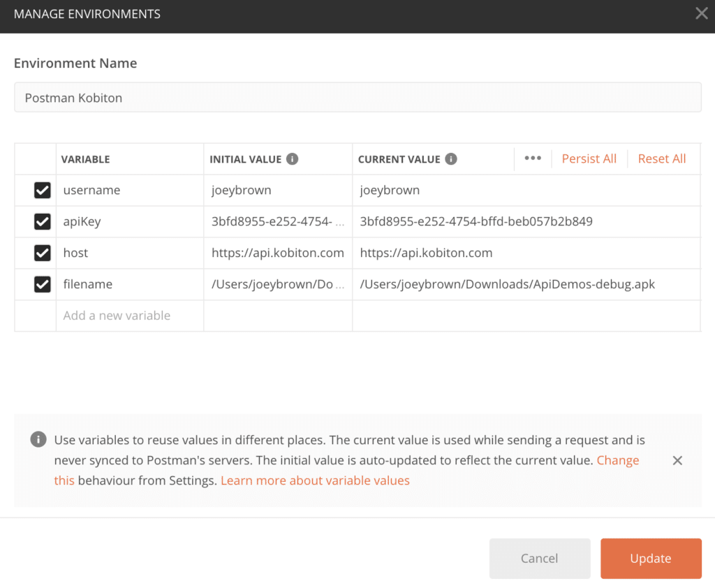Edit apiKey current value ending b2b849
The height and width of the screenshot is (588, 715).
coord(526,221)
